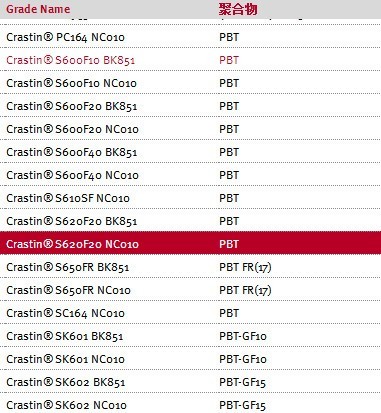Open Crastin S650FR BK851 grade
Viewport: 381px width, 413px height.
point(68,267)
